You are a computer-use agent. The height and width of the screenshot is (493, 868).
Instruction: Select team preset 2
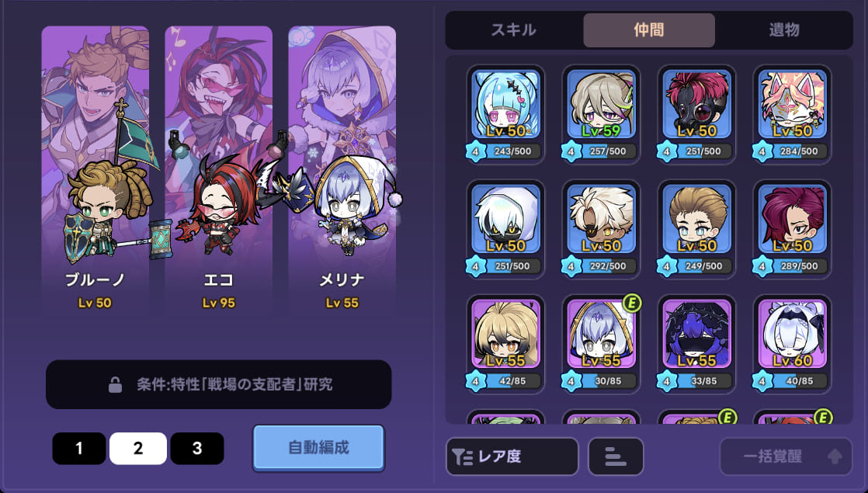[x=138, y=448]
